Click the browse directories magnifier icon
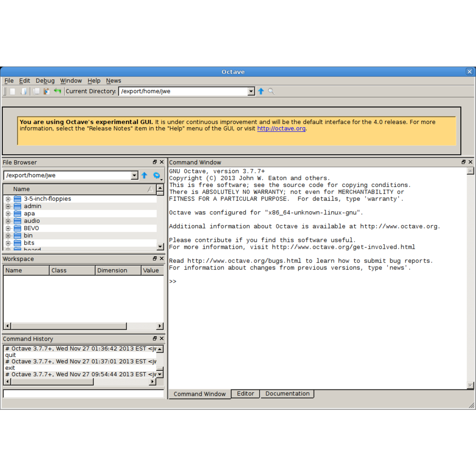476x476 pixels. [271, 91]
